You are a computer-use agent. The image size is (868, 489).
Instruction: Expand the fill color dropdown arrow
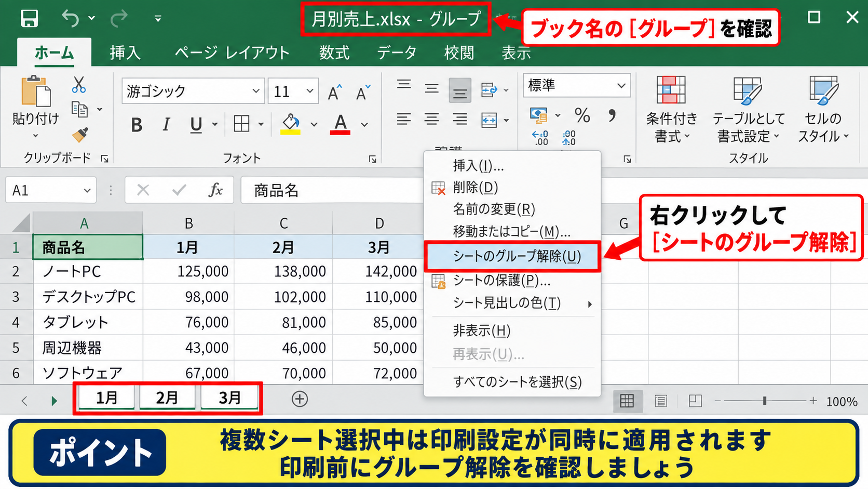(x=314, y=125)
